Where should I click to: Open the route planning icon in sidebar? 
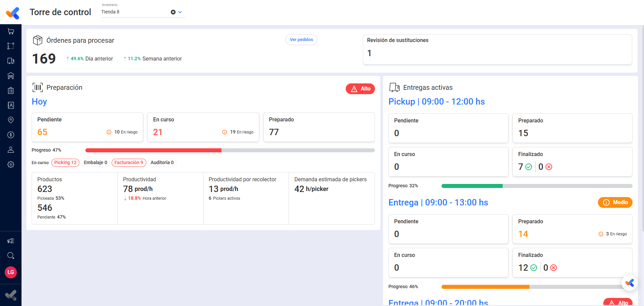click(11, 46)
